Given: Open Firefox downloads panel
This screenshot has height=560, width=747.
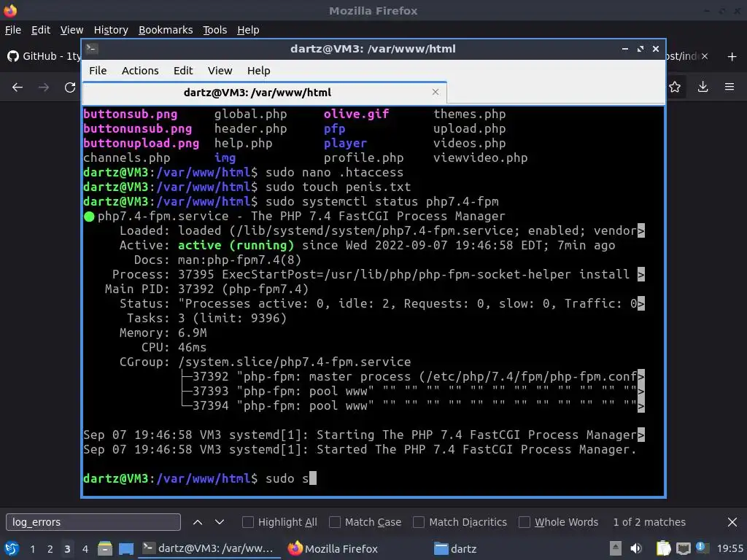Looking at the screenshot, I should [x=703, y=87].
